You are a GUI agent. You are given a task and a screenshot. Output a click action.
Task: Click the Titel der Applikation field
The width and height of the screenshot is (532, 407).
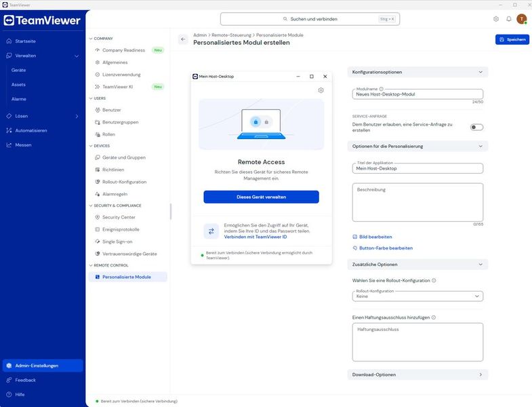click(x=417, y=168)
